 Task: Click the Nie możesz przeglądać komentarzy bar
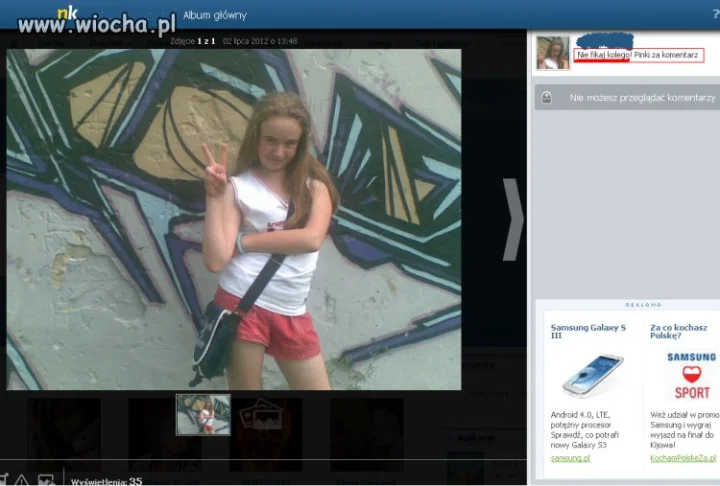627,97
